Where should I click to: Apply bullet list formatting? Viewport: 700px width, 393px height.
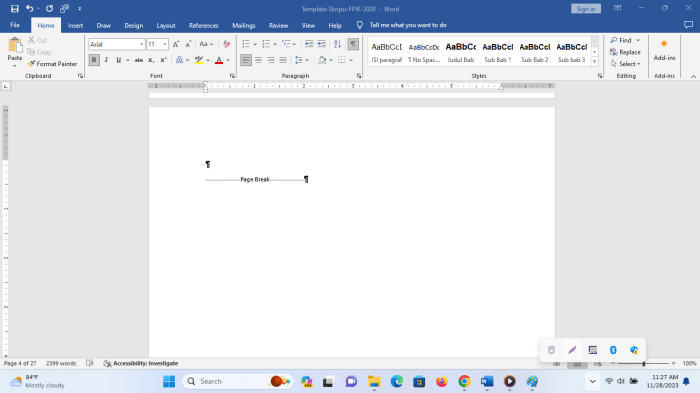tap(246, 44)
